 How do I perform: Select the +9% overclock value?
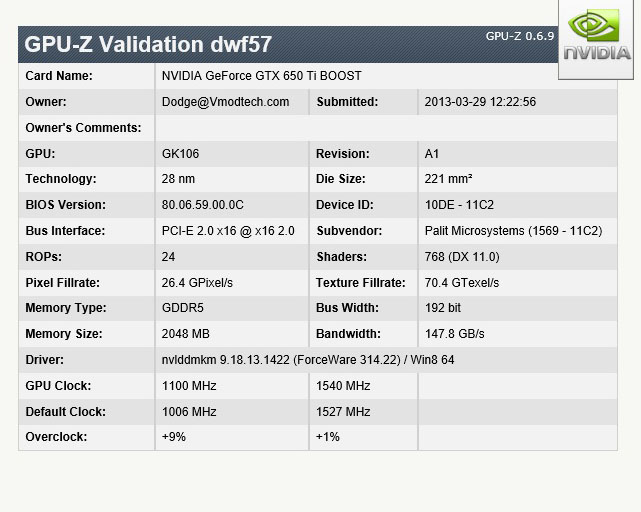click(x=174, y=437)
